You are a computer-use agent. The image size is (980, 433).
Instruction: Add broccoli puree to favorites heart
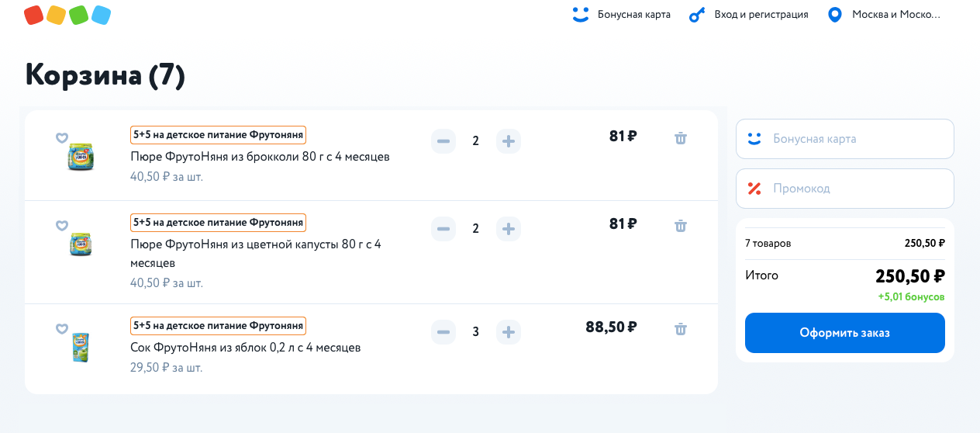point(62,138)
